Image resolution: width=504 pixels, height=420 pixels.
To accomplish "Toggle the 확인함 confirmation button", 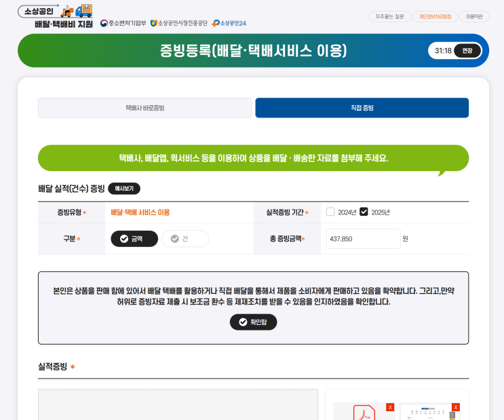I will pyautogui.click(x=253, y=322).
